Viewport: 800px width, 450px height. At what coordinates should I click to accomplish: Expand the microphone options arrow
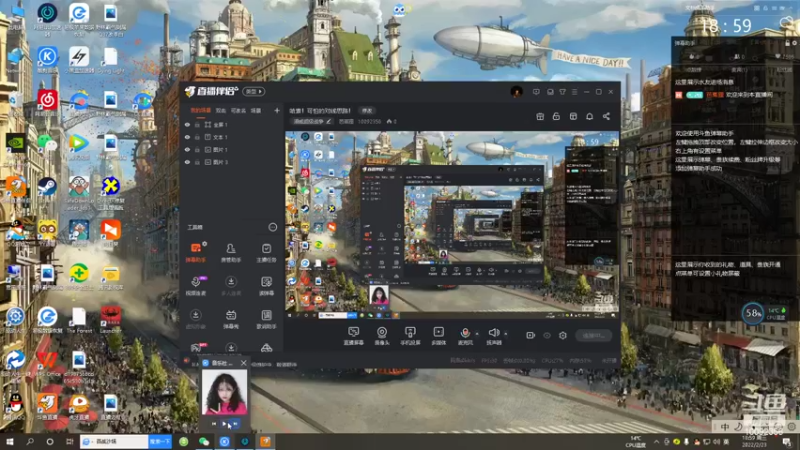(x=477, y=334)
